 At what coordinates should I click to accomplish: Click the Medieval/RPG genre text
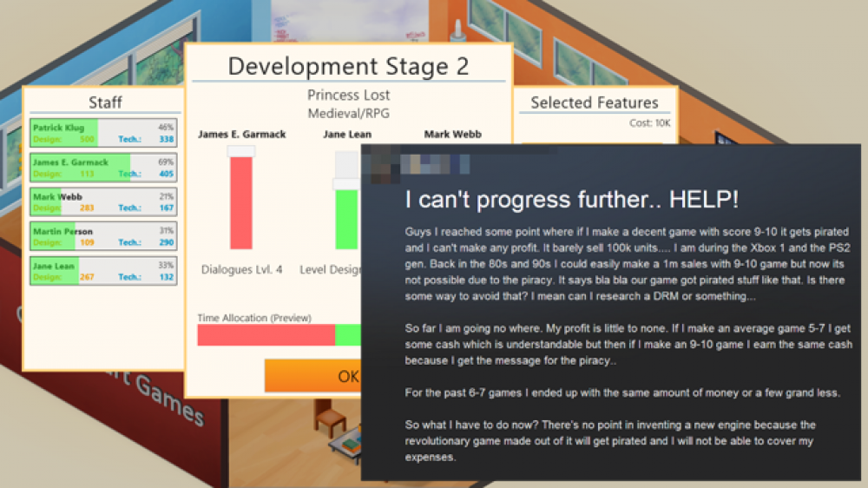click(x=349, y=114)
